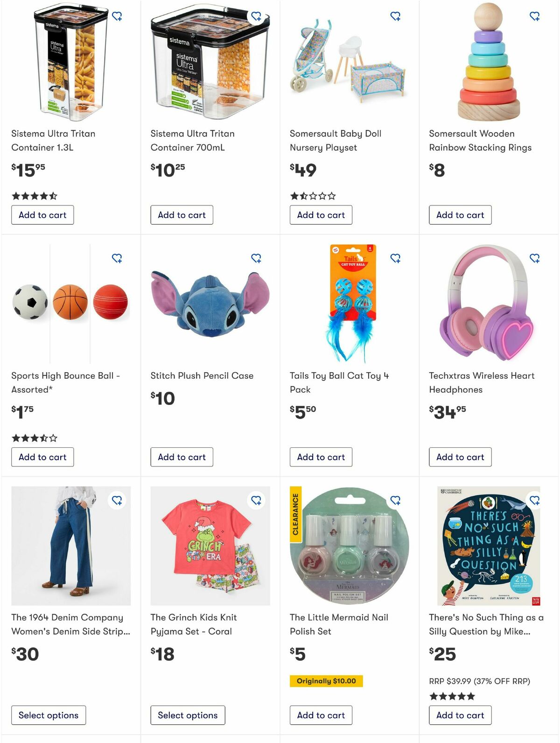Select options for the Grinch Kids Pyjama Set
The height and width of the screenshot is (743, 560).
tap(188, 715)
